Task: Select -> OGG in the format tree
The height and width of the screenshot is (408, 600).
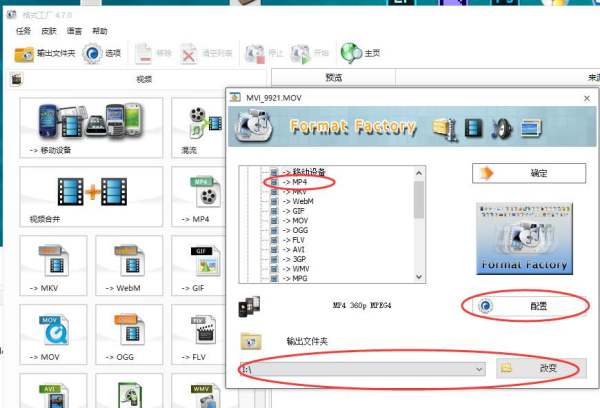Action: tap(295, 230)
